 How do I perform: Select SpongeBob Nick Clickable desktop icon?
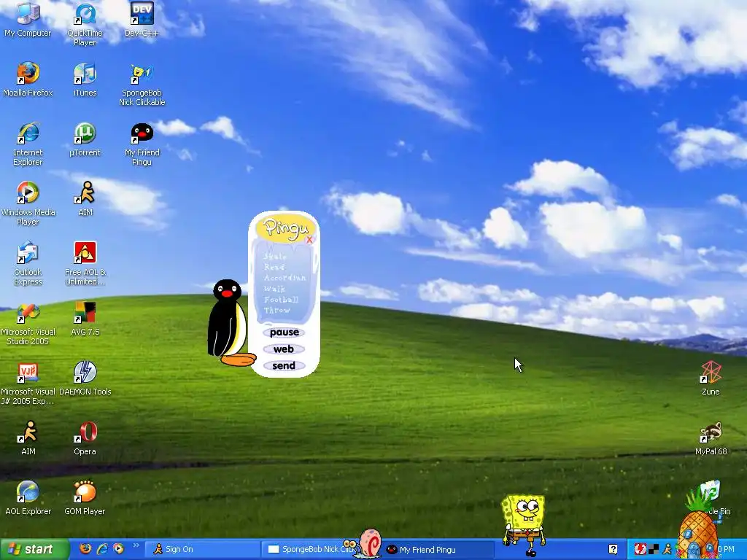pos(142,85)
